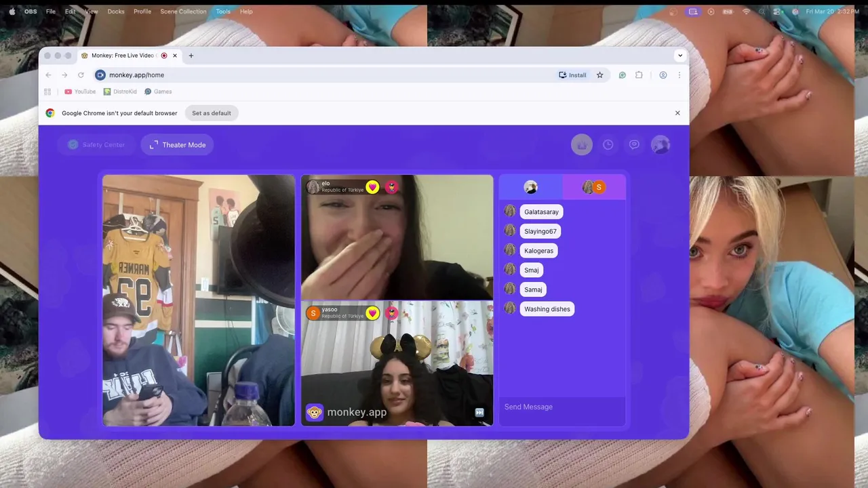Click my own webcam video feed

point(199,300)
